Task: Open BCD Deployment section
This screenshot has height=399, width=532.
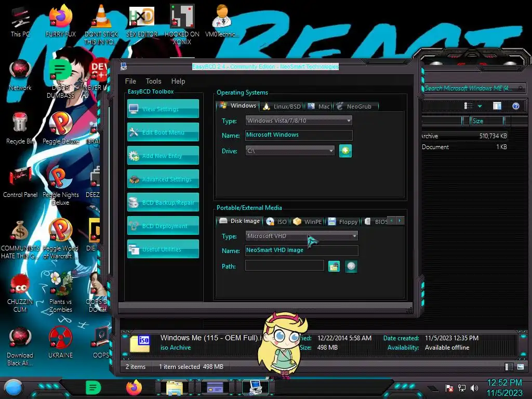Action: click(x=163, y=226)
